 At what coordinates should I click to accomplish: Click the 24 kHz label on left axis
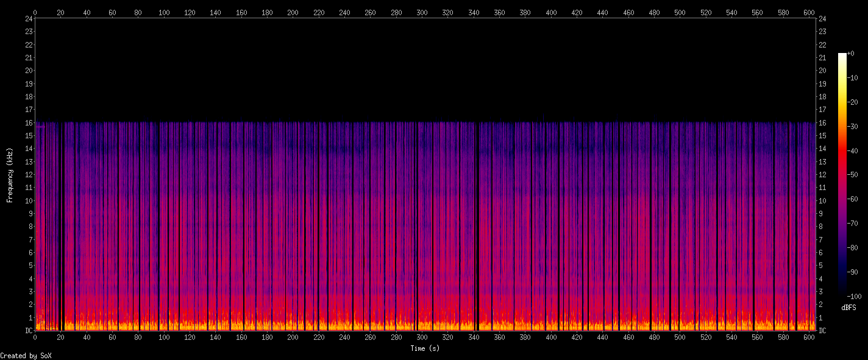click(x=28, y=18)
